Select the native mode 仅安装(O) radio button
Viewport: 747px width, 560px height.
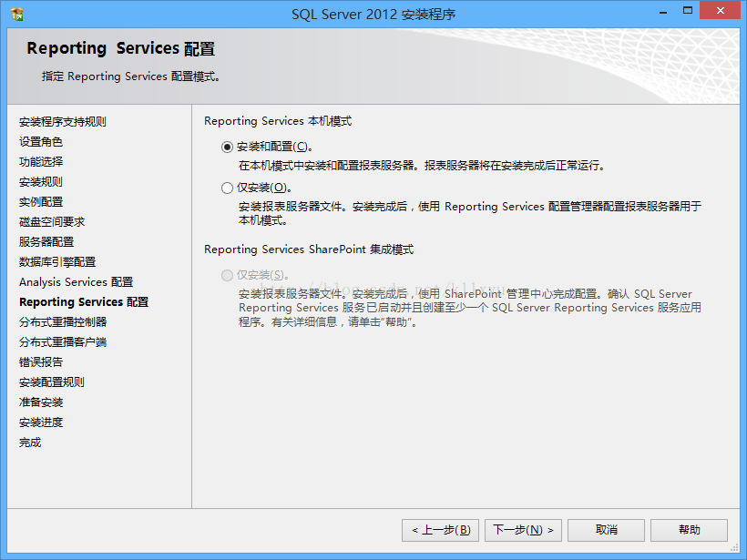(x=227, y=188)
